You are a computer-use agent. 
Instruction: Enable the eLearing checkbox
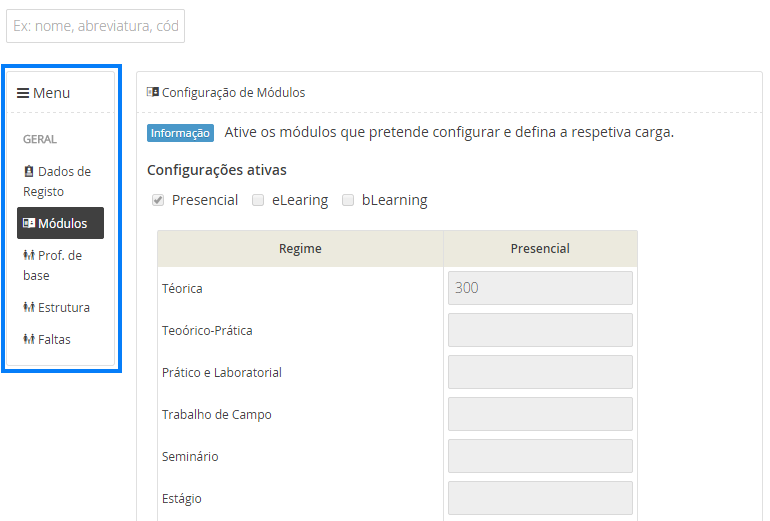258,200
